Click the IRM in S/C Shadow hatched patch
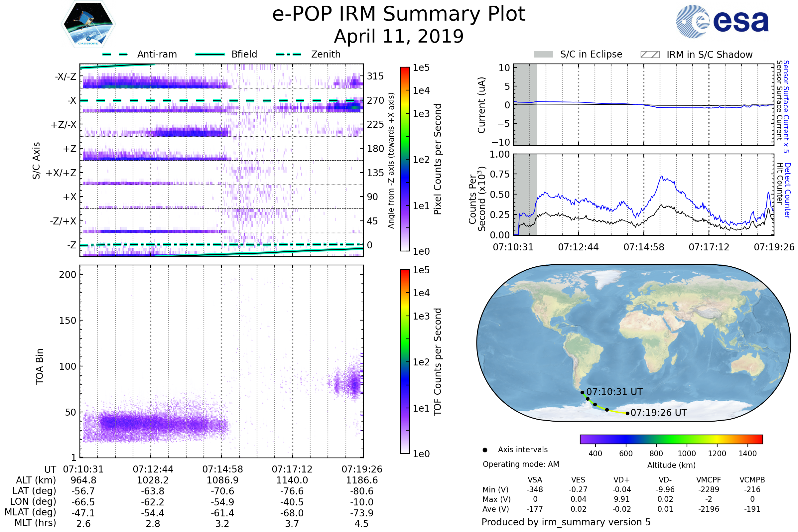This screenshot has height=532, width=798. pos(650,55)
